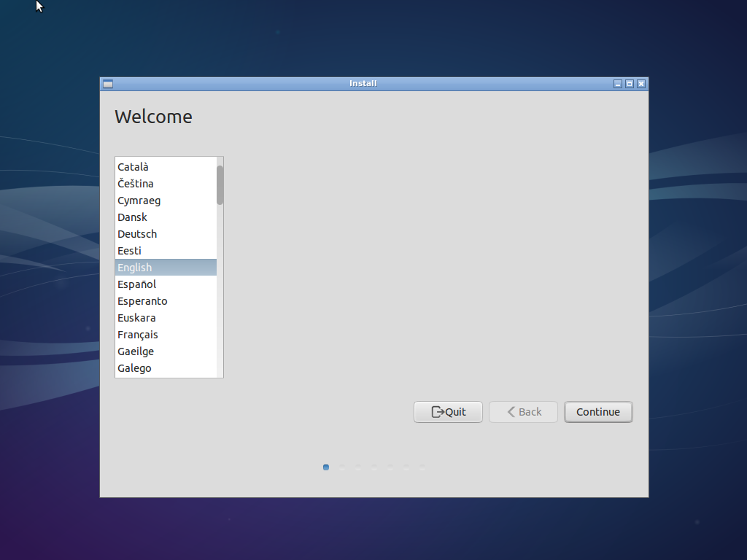Select Español in the language list
747x560 pixels.
(166, 284)
